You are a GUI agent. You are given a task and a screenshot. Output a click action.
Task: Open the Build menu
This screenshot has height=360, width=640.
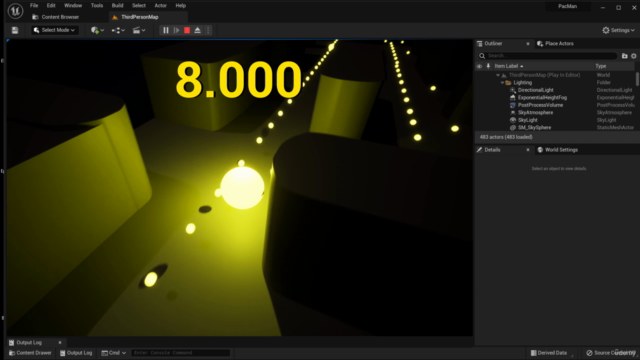click(118, 6)
